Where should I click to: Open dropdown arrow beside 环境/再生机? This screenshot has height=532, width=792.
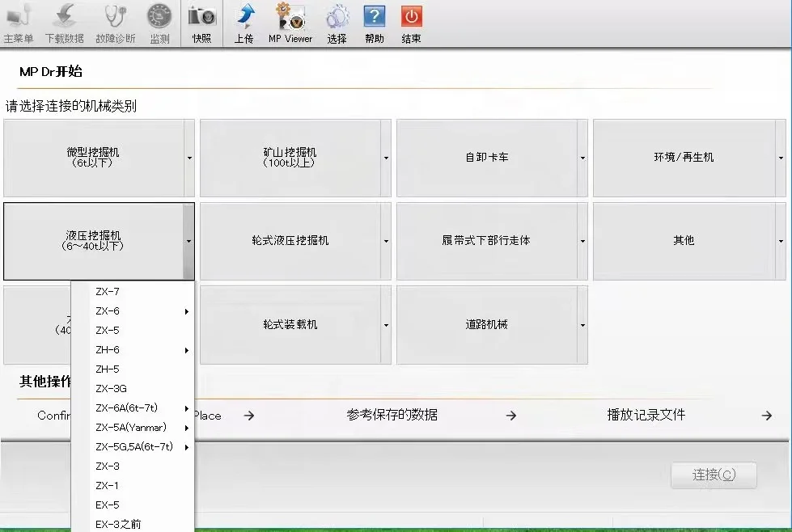(x=781, y=158)
